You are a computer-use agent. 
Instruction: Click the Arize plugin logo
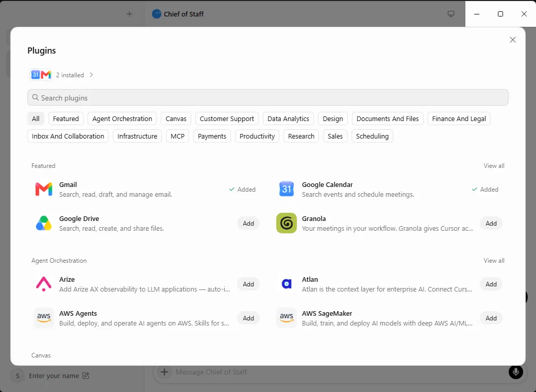(44, 284)
